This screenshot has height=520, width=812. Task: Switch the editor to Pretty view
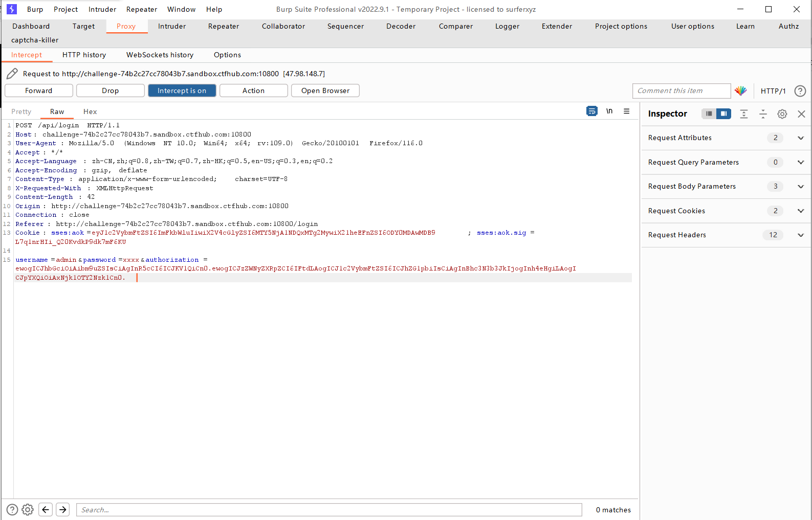[x=21, y=111]
